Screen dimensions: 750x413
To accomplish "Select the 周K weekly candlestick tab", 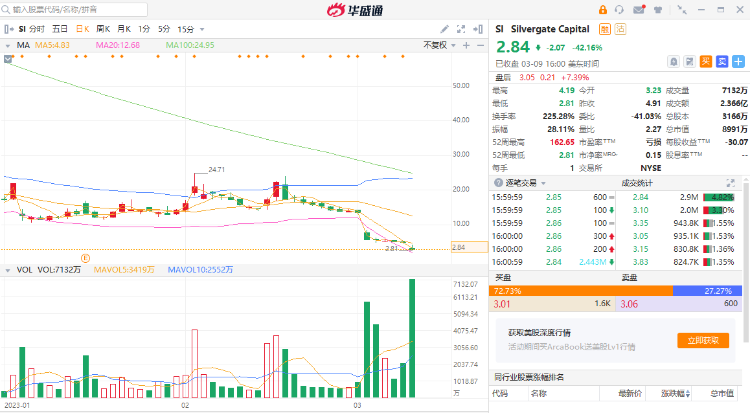I will coord(103,29).
